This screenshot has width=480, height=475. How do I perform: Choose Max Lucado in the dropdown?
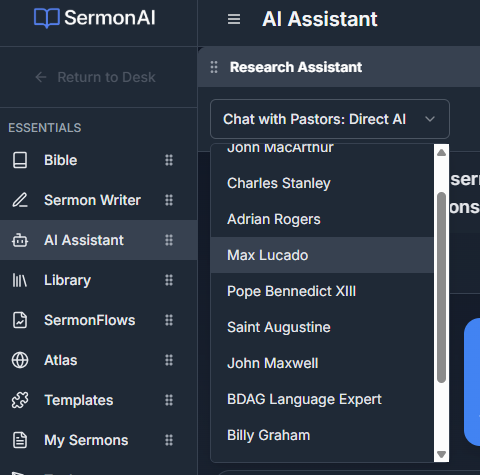pos(322,255)
